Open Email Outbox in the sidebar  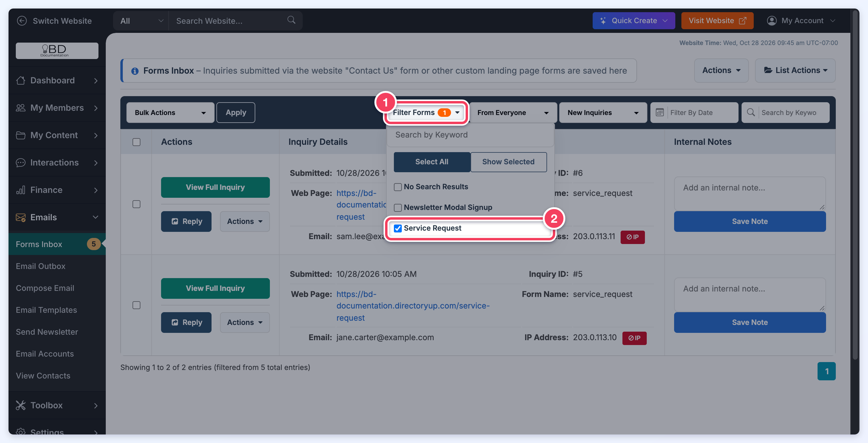40,266
